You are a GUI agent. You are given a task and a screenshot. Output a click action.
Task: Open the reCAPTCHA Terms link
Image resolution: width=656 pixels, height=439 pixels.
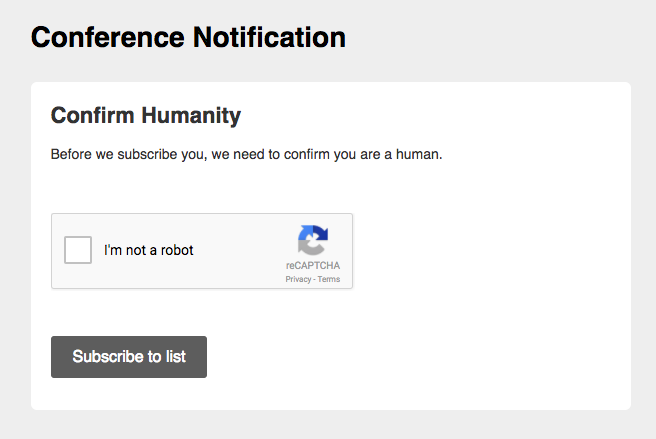[329, 279]
